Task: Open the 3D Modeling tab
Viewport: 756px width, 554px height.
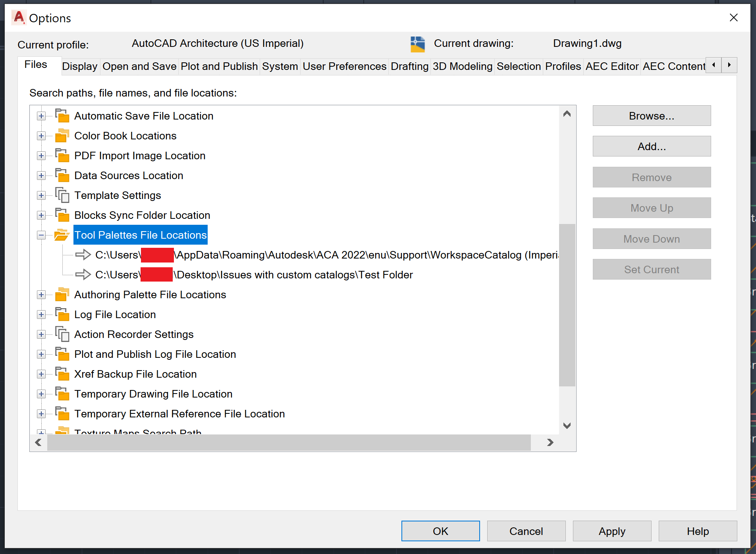Action: tap(463, 66)
